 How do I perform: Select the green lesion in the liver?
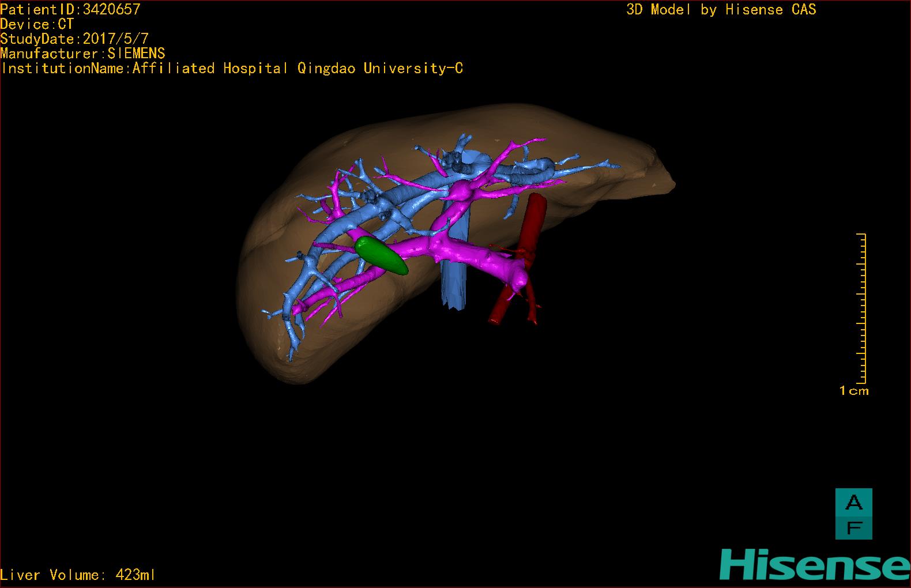(381, 254)
